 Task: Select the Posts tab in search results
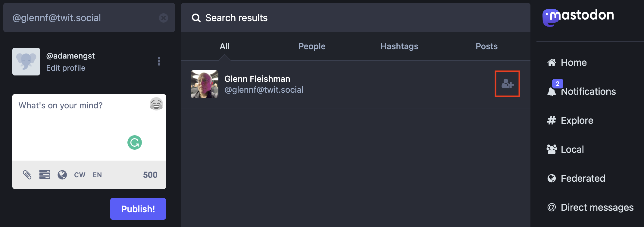tap(486, 46)
